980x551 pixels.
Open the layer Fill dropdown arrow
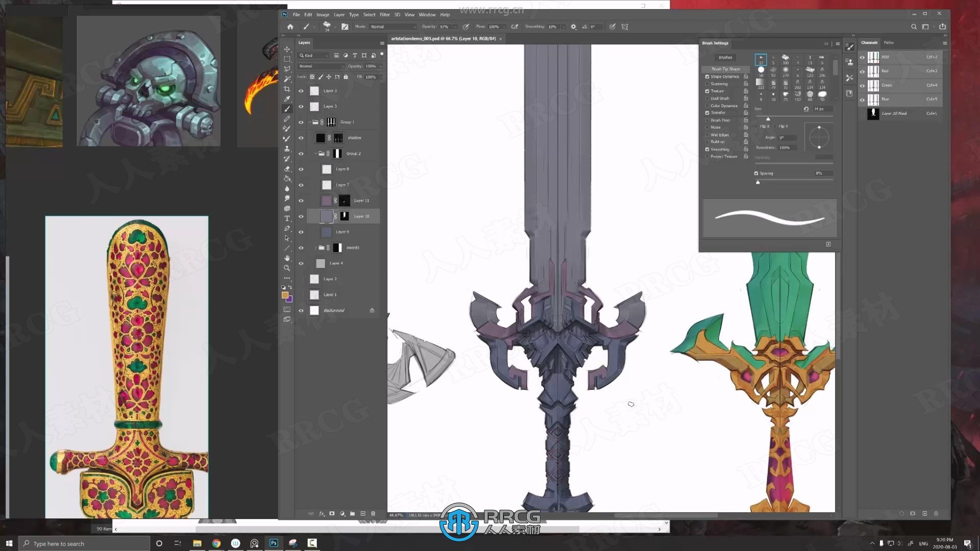[x=381, y=77]
